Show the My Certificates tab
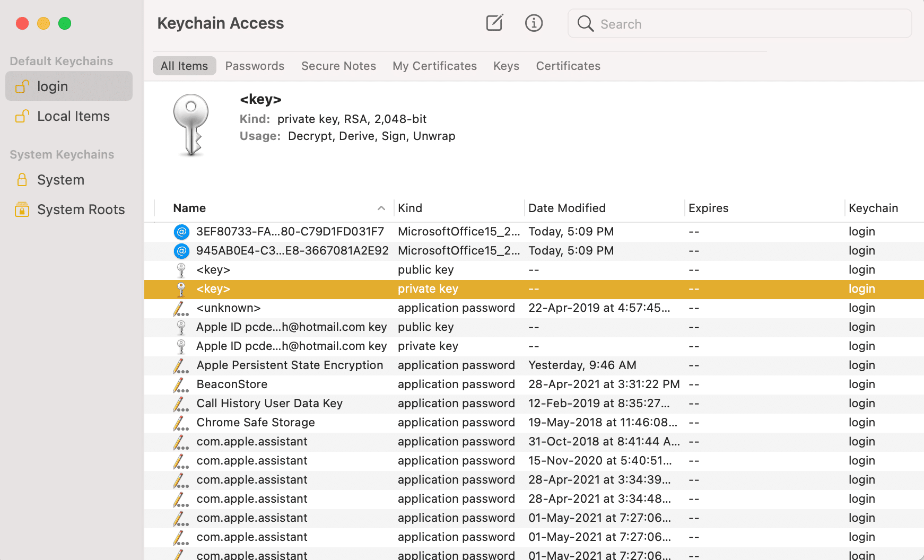924x560 pixels. (434, 66)
